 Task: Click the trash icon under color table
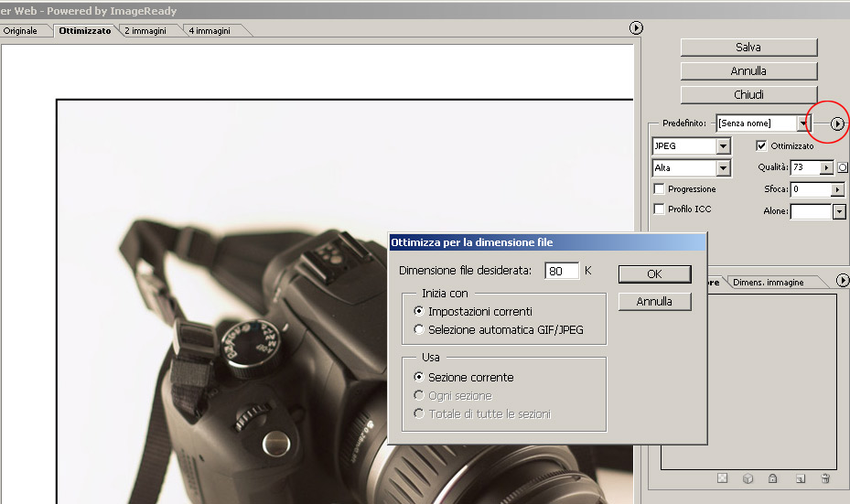[x=824, y=477]
